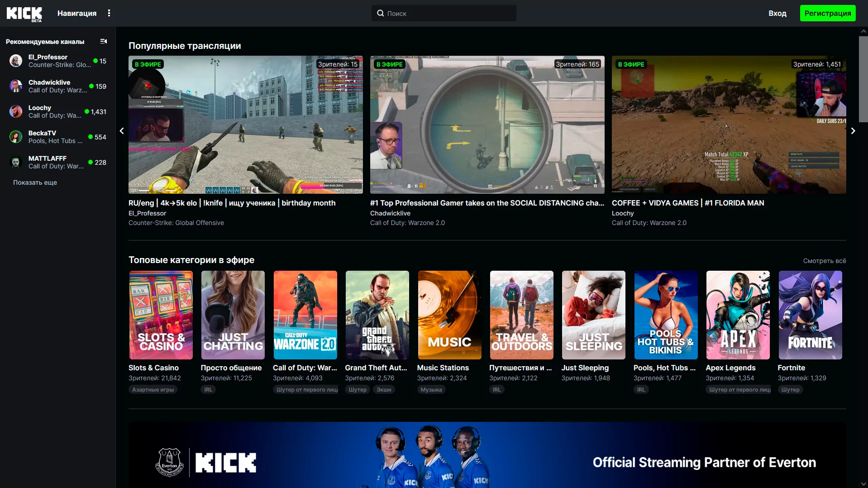Select the Grand Theft Auto V cover

point(377,315)
